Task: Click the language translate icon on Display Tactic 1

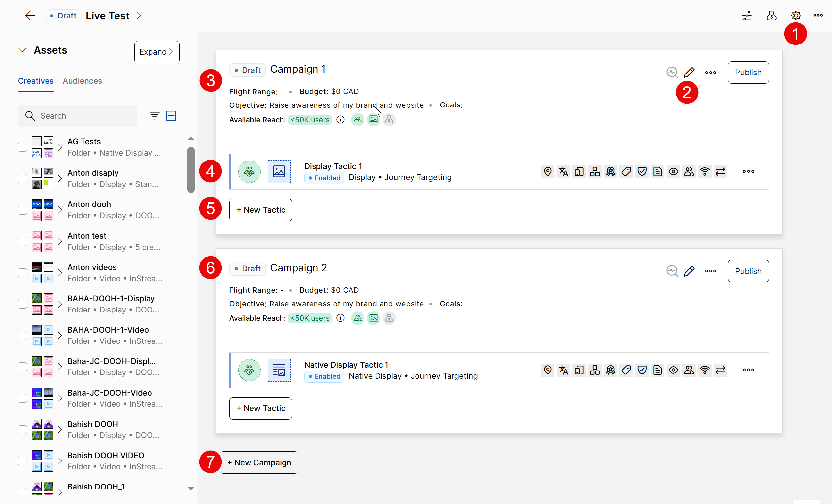Action: (x=563, y=172)
